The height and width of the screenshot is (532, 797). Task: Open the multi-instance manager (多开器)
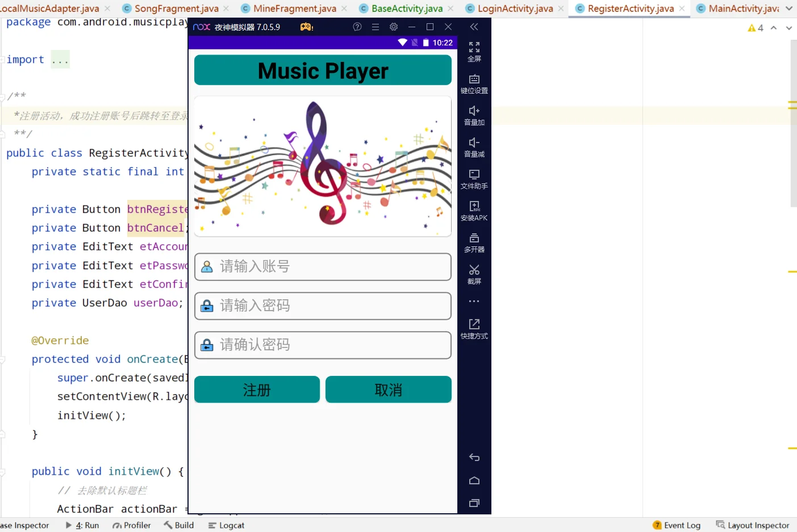coord(474,243)
